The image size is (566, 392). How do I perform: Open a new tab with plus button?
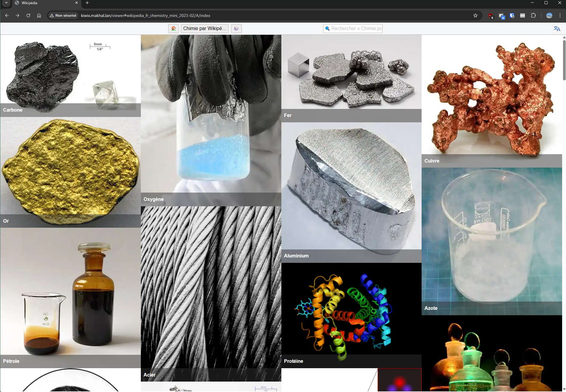87,3
